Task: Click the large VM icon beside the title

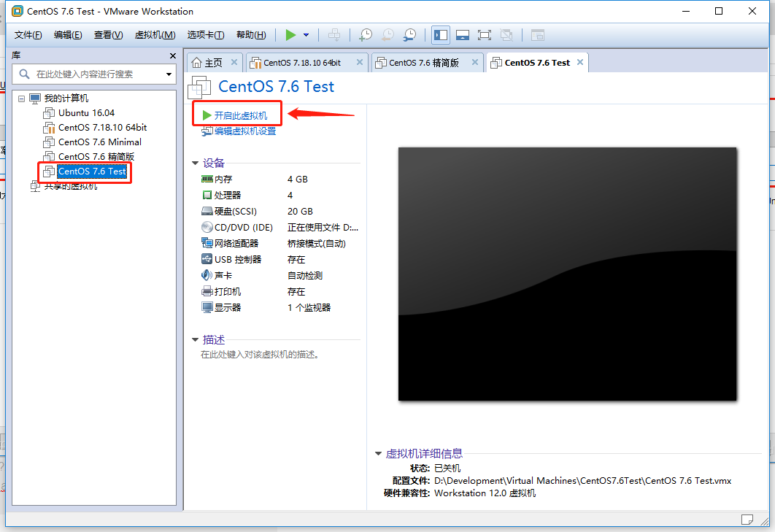Action: (x=200, y=88)
